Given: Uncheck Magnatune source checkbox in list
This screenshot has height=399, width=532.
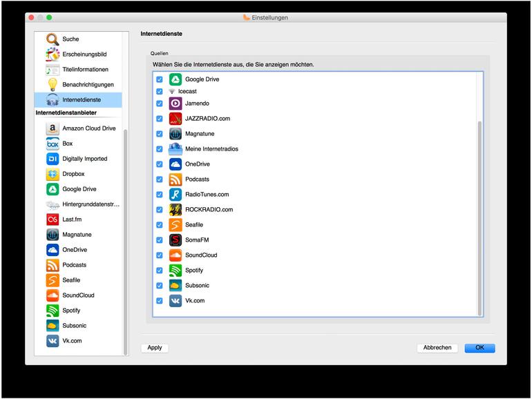Looking at the screenshot, I should click(x=160, y=134).
